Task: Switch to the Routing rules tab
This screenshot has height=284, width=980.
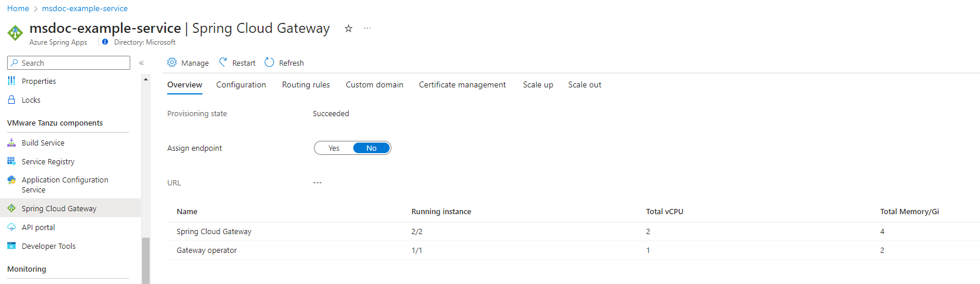Action: click(x=306, y=84)
